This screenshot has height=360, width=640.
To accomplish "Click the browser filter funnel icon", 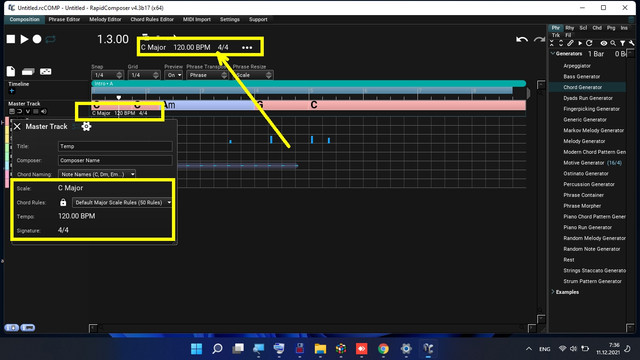I will pyautogui.click(x=622, y=43).
